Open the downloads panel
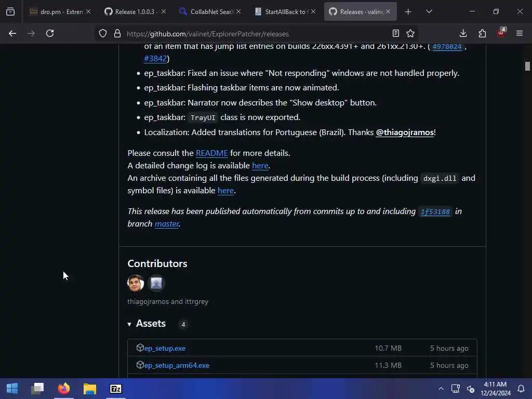 click(463, 33)
